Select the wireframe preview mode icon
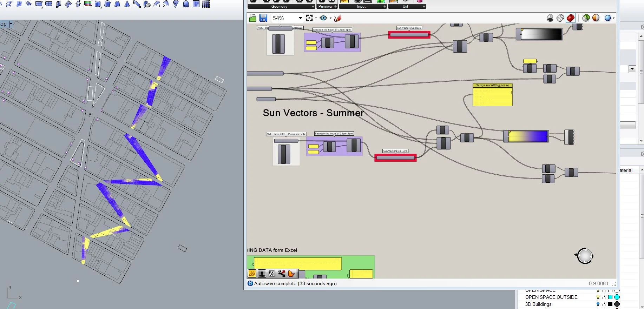 (560, 18)
